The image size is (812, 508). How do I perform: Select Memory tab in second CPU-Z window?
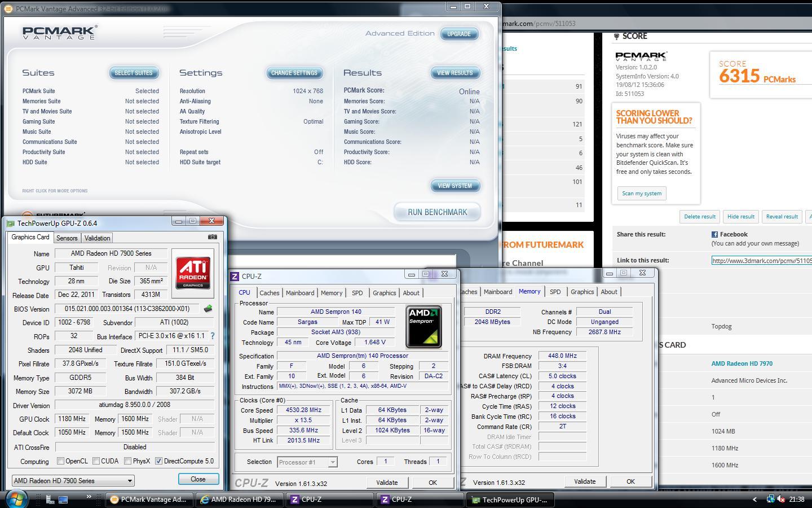(x=529, y=291)
